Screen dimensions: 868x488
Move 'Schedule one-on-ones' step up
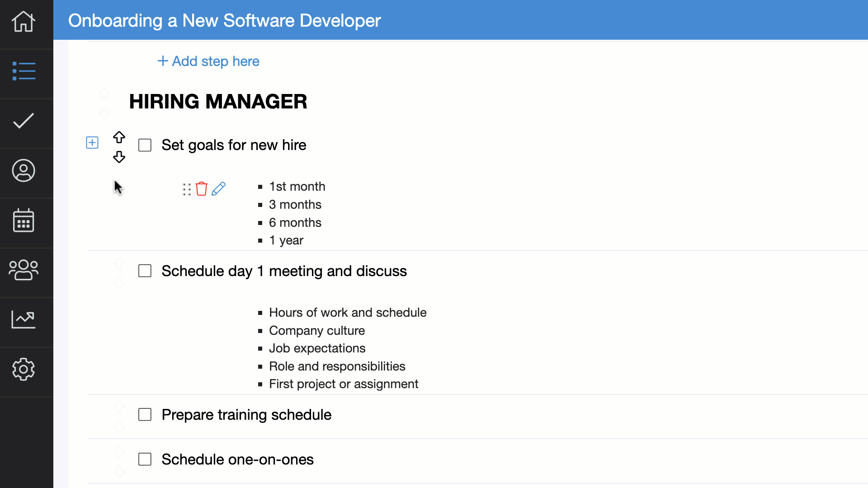pos(119,451)
